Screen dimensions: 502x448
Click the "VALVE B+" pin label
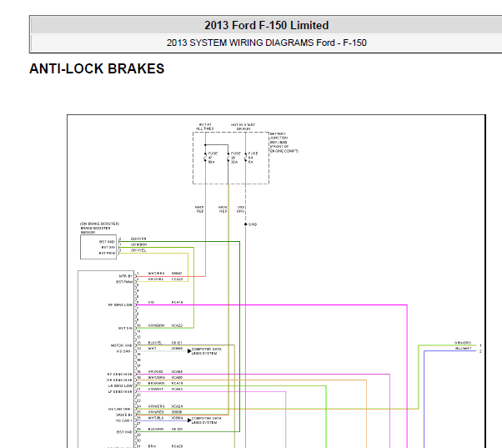coord(124,415)
